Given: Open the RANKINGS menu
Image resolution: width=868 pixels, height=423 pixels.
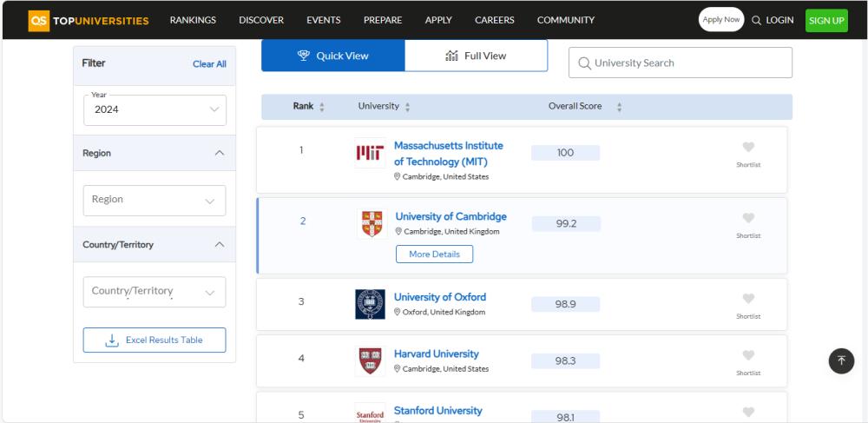Looking at the screenshot, I should (193, 20).
